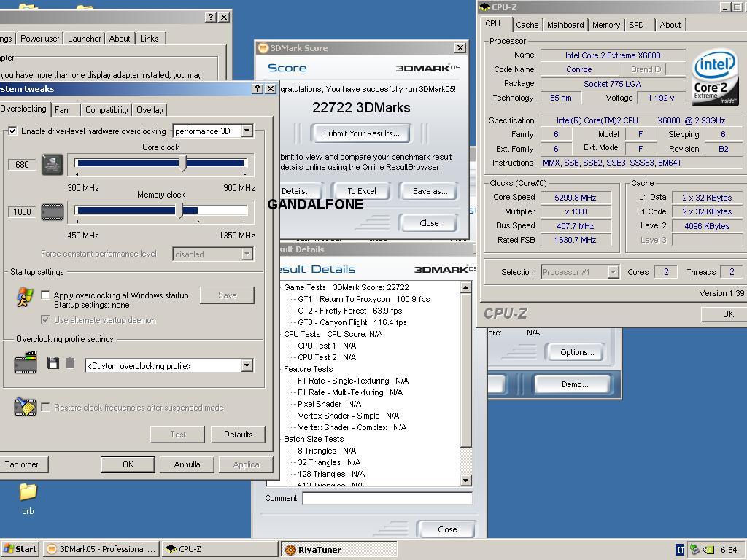Open the orb folder on desktop
The height and width of the screenshot is (560, 747).
coord(28,499)
